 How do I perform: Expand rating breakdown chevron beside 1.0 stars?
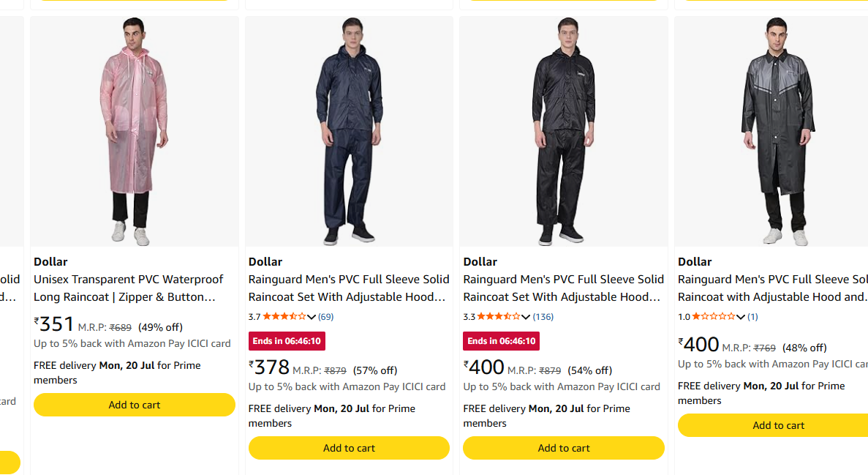(x=741, y=317)
